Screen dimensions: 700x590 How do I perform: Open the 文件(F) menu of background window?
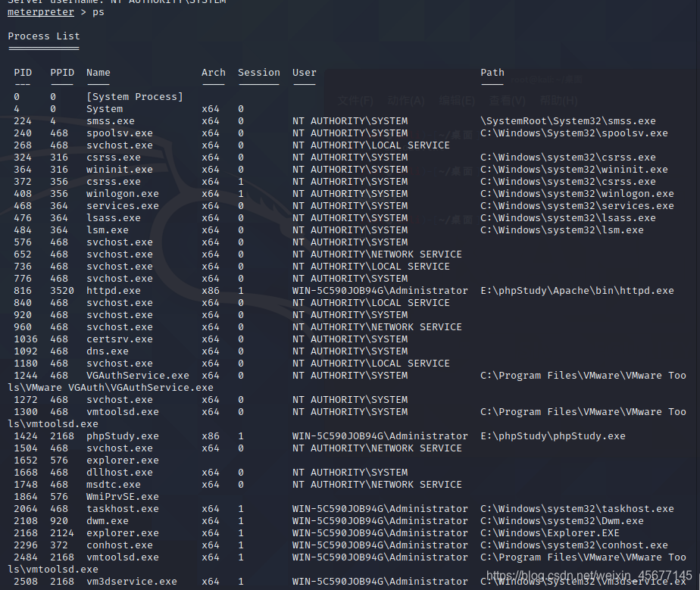click(x=355, y=101)
